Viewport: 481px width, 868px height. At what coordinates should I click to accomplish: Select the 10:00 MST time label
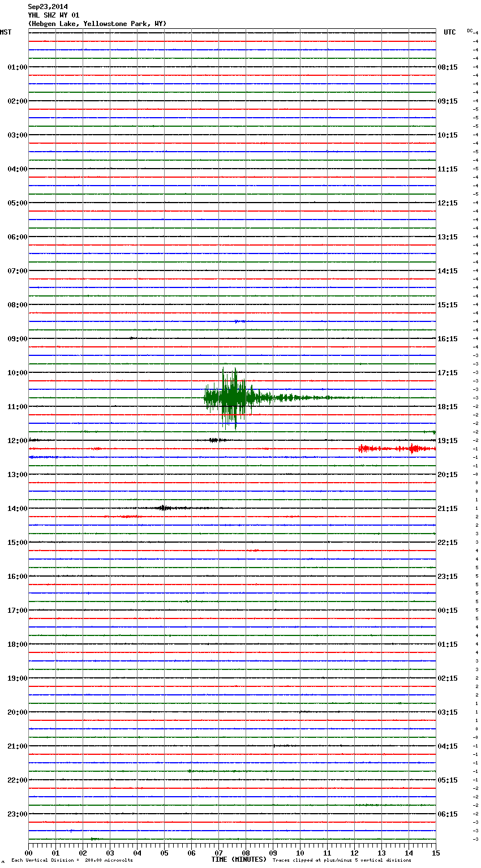[17, 373]
